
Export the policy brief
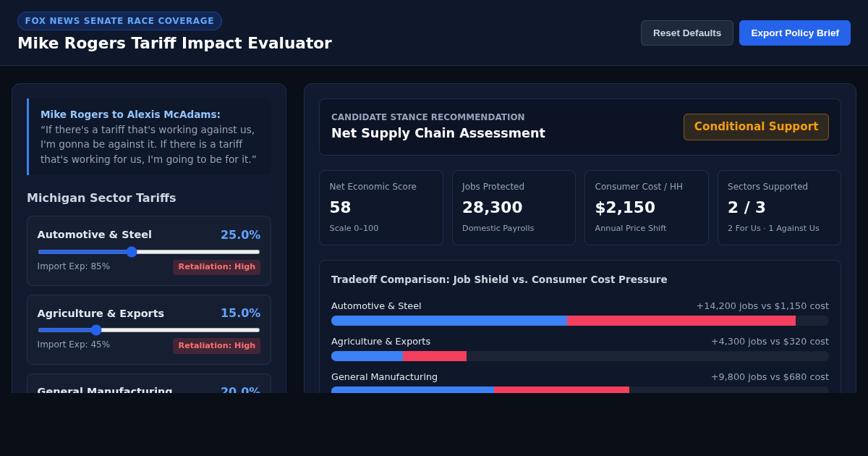tap(795, 33)
